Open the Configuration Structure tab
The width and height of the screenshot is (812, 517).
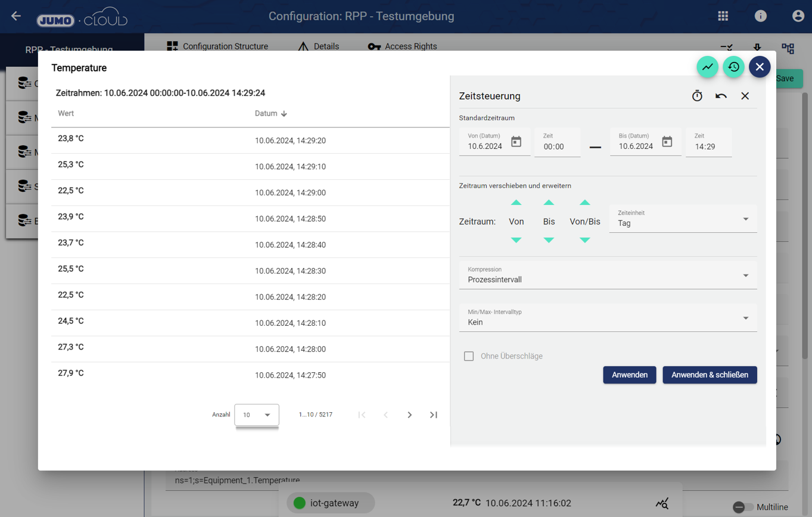[217, 46]
